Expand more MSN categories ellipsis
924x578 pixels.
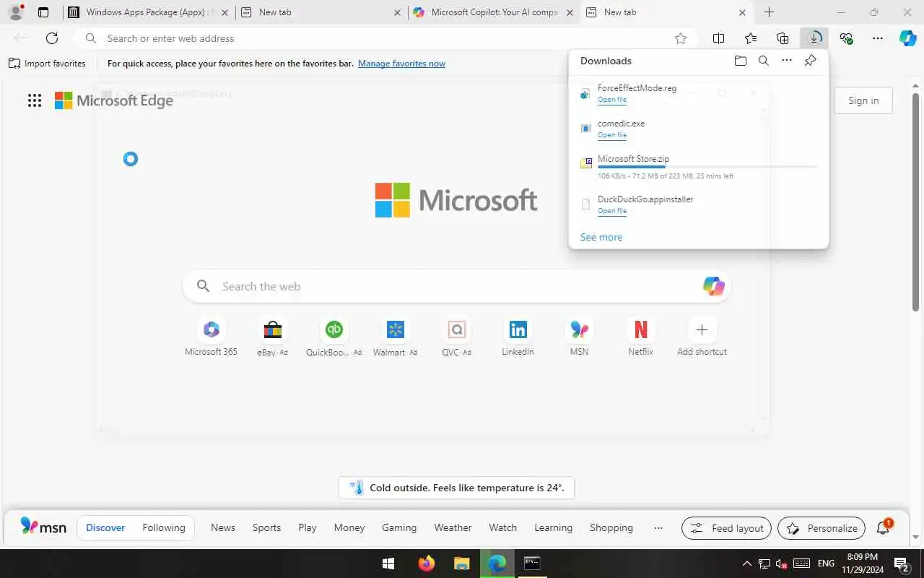(x=658, y=528)
